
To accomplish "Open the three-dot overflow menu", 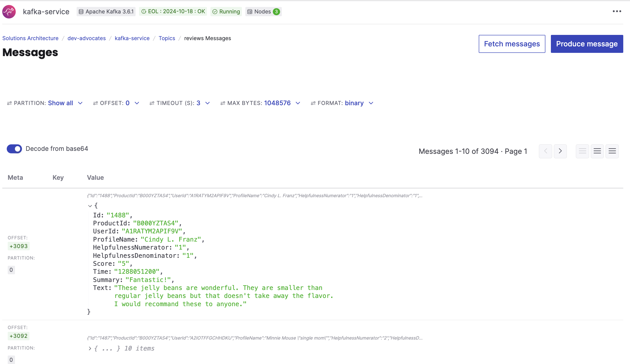I will (x=617, y=11).
